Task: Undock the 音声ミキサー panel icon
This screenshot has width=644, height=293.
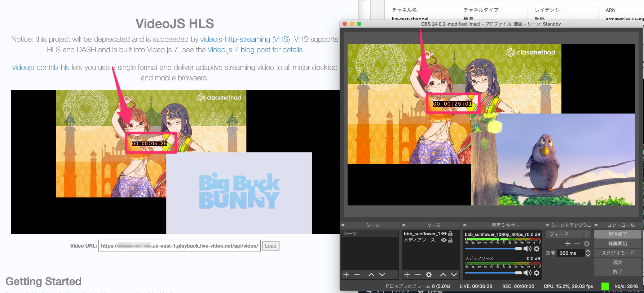Action: [465, 225]
